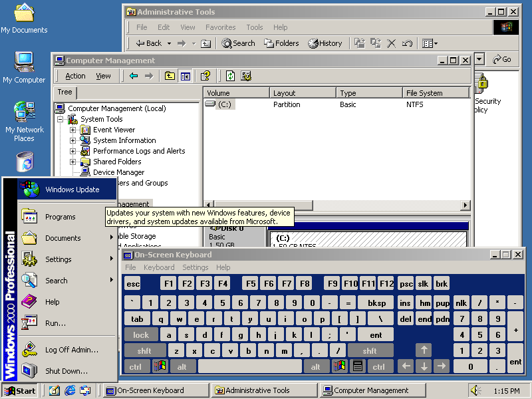The image size is (532, 399).
Task: Open the Keyboard menu in On-Screen Keyboard
Action: click(x=159, y=267)
